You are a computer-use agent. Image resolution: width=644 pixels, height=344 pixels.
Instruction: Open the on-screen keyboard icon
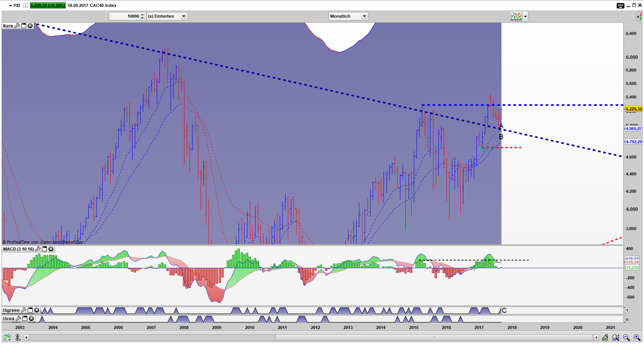tap(621, 5)
